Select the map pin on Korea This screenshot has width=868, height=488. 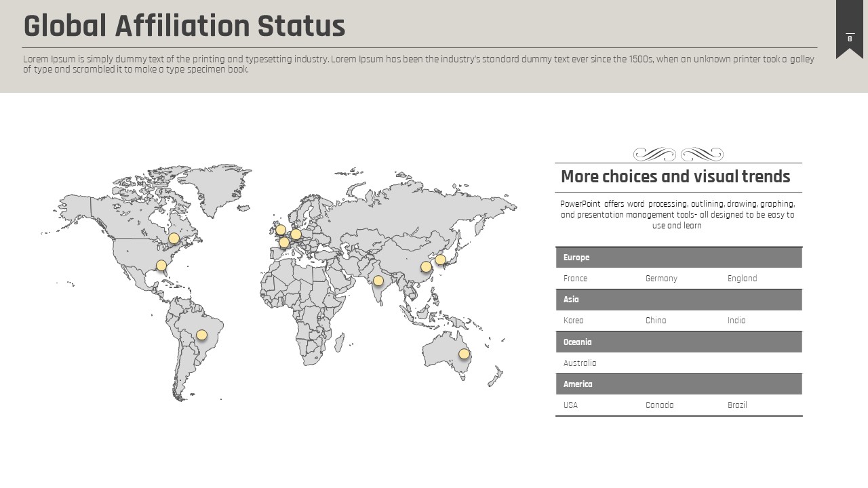[440, 260]
